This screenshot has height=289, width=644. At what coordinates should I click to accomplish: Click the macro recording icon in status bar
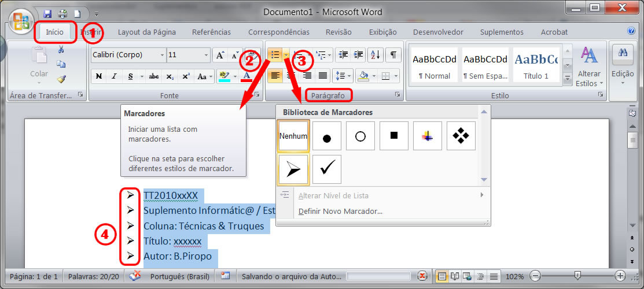(225, 276)
